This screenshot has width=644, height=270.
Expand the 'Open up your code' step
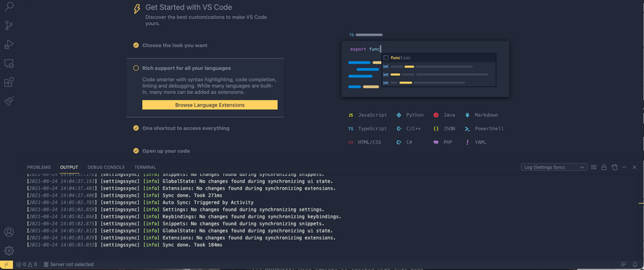(x=166, y=151)
